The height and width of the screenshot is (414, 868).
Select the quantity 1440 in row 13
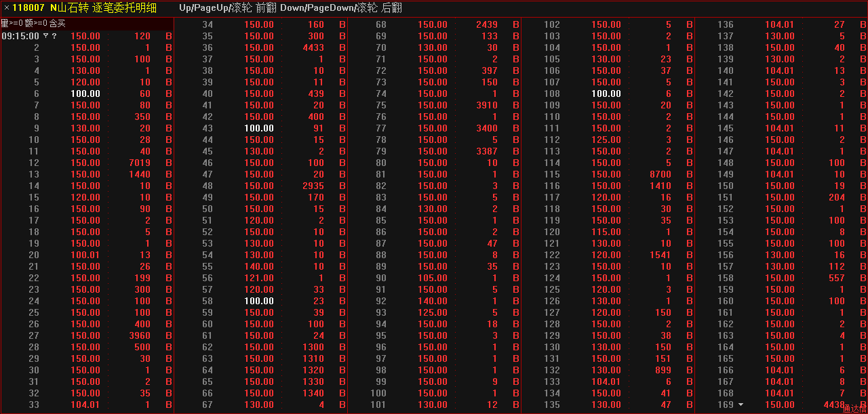coord(139,174)
